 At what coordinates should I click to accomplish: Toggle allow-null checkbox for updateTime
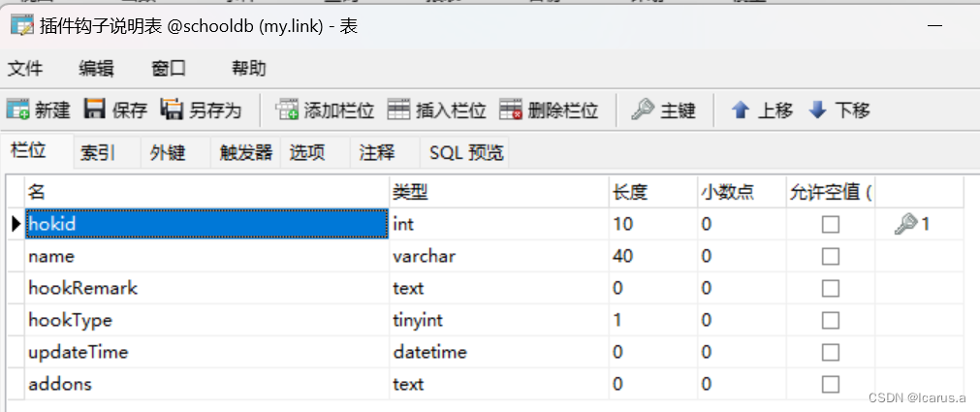[x=830, y=352]
